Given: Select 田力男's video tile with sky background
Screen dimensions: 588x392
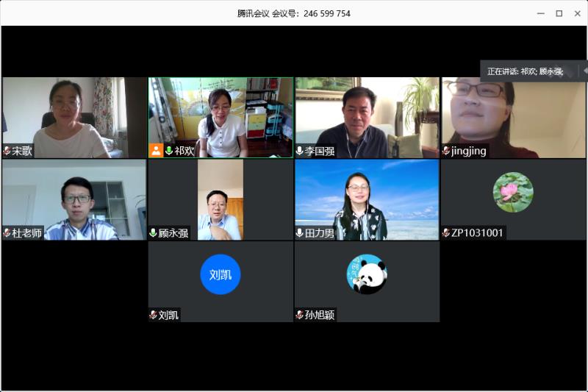Looking at the screenshot, I should point(367,199).
